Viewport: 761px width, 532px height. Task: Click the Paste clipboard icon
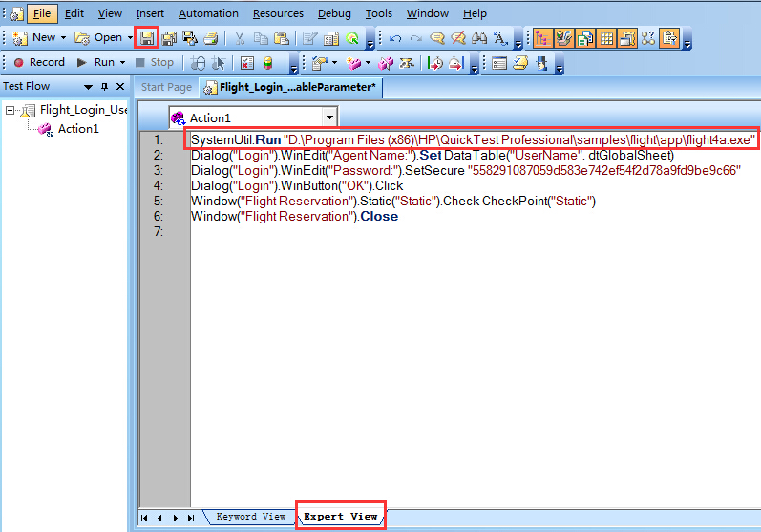(x=282, y=38)
